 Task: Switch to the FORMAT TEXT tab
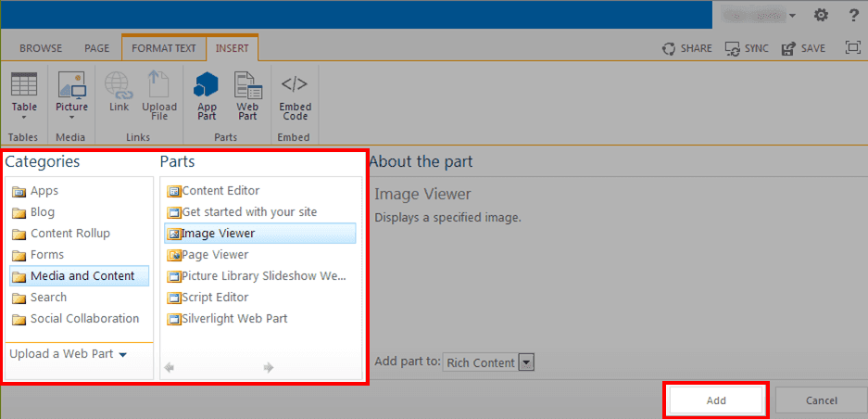point(164,48)
